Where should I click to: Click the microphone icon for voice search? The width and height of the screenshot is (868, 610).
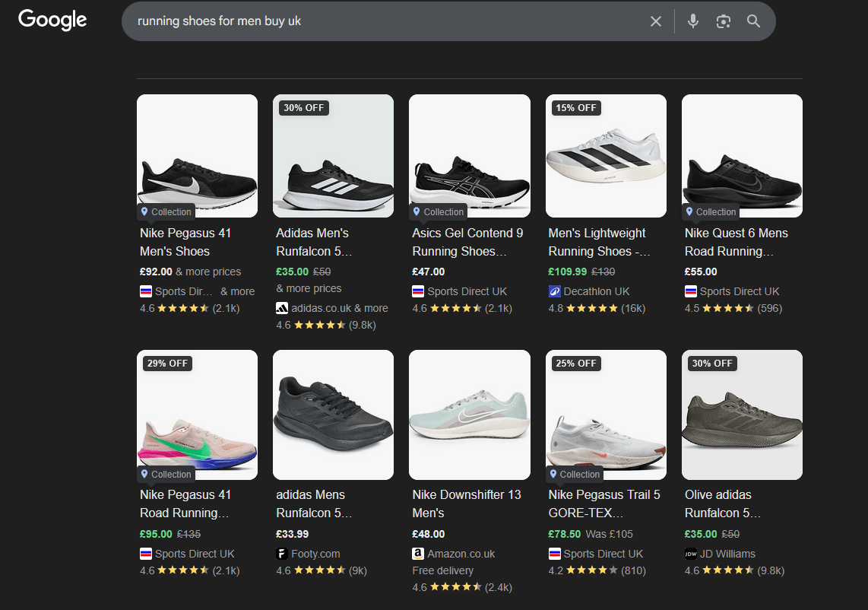(x=692, y=21)
